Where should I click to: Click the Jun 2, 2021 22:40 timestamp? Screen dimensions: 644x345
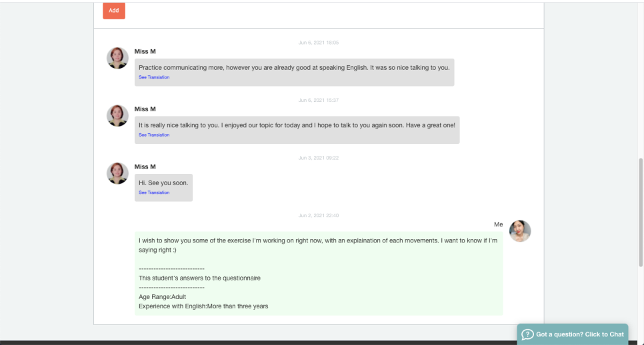click(x=319, y=215)
